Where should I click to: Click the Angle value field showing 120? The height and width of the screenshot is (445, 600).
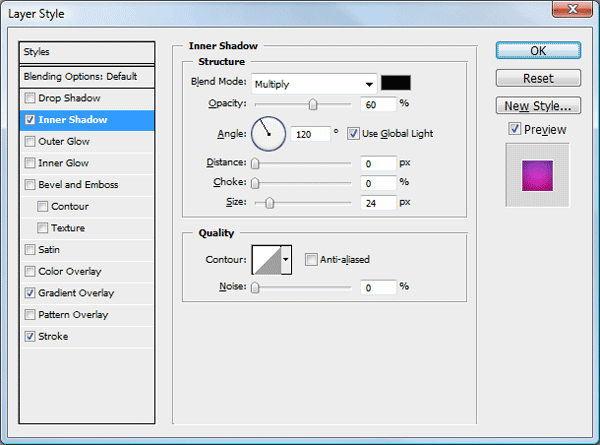310,134
